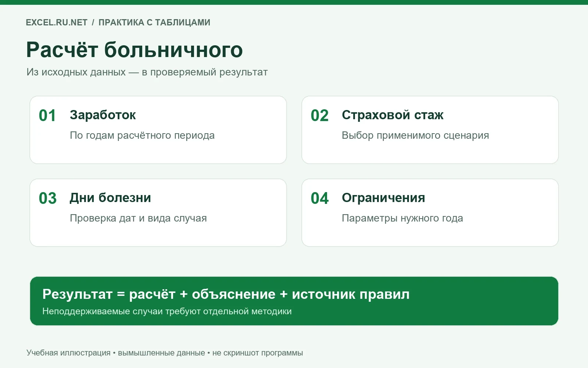This screenshot has width=588, height=368.
Task: Click the Дни болезни heading
Action: 110,198
